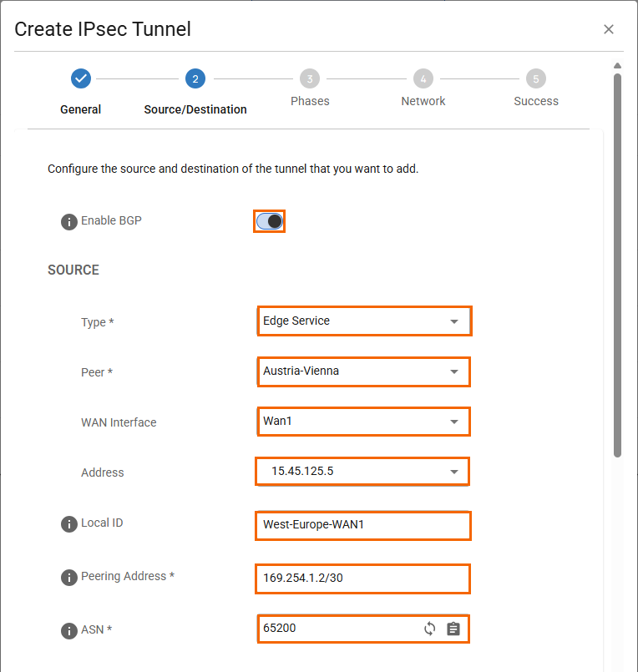Open the Type dropdown showing Edge Service
This screenshot has width=638, height=672.
pos(363,321)
